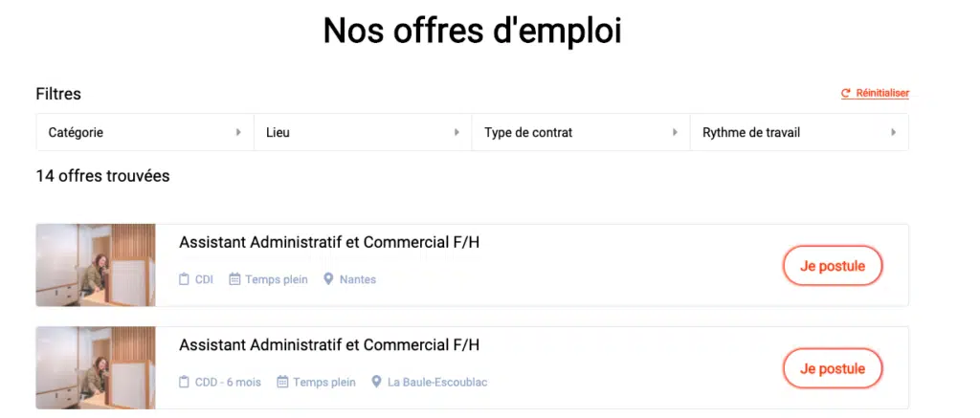This screenshot has width=980, height=418.
Task: Click Je postule for the Nantes offer
Action: 833,266
